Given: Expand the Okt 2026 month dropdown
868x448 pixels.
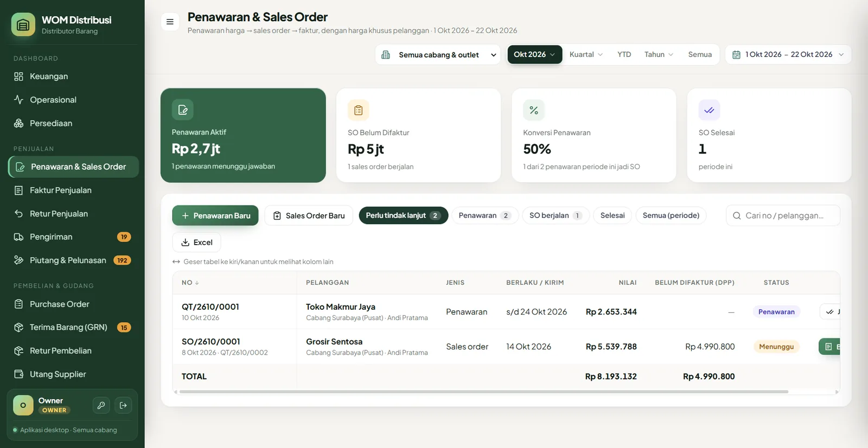Looking at the screenshot, I should click(x=534, y=54).
